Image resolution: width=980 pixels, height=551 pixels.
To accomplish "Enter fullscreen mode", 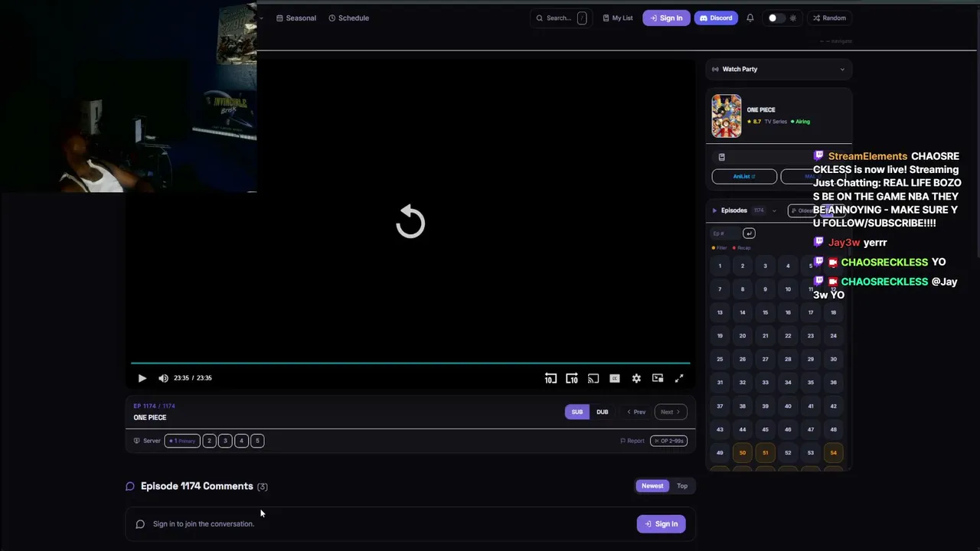I will [679, 378].
